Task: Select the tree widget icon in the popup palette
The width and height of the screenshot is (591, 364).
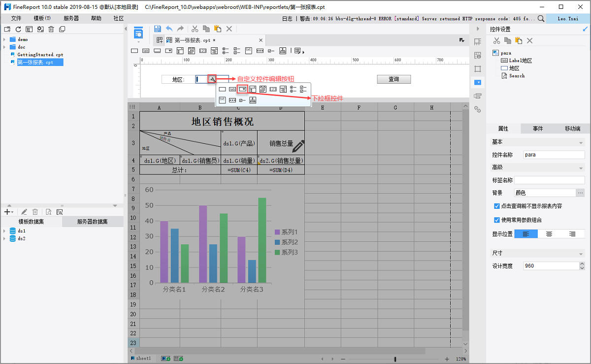Action: point(253,100)
